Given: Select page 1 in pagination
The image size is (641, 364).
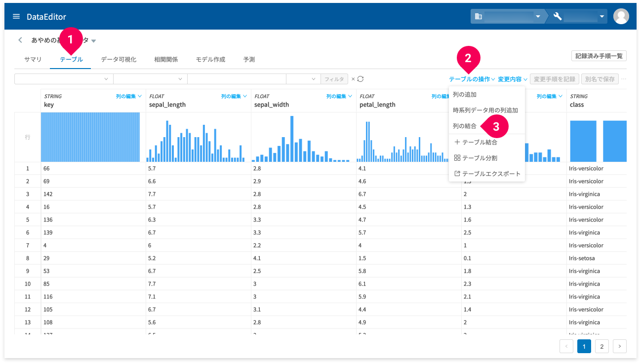Looking at the screenshot, I should coord(584,346).
